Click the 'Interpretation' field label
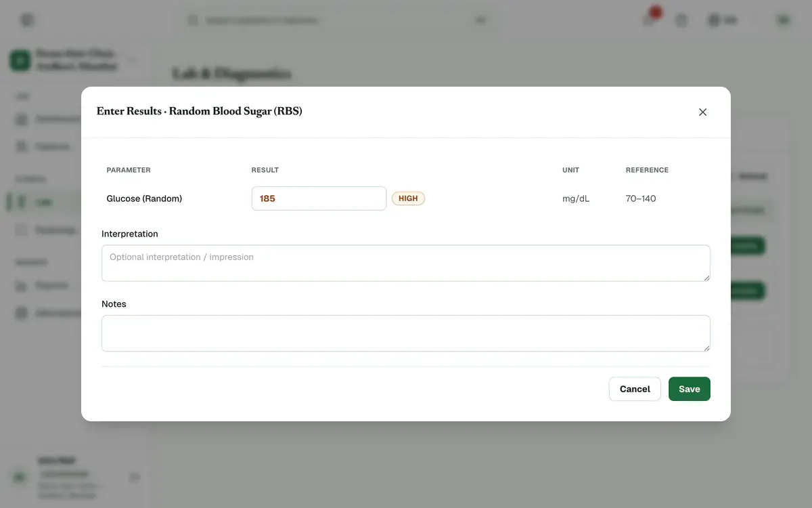Viewport: 812px width, 508px height. pos(130,234)
